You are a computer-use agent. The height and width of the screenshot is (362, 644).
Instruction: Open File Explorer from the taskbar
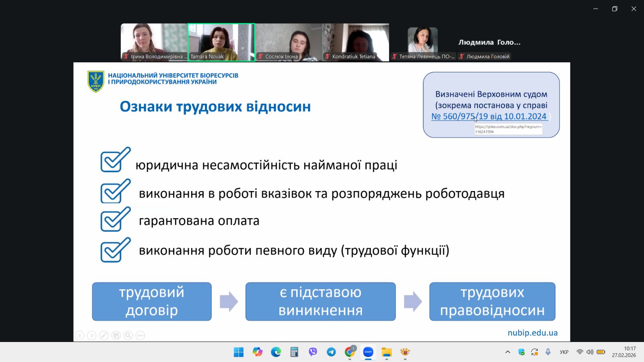(x=387, y=352)
